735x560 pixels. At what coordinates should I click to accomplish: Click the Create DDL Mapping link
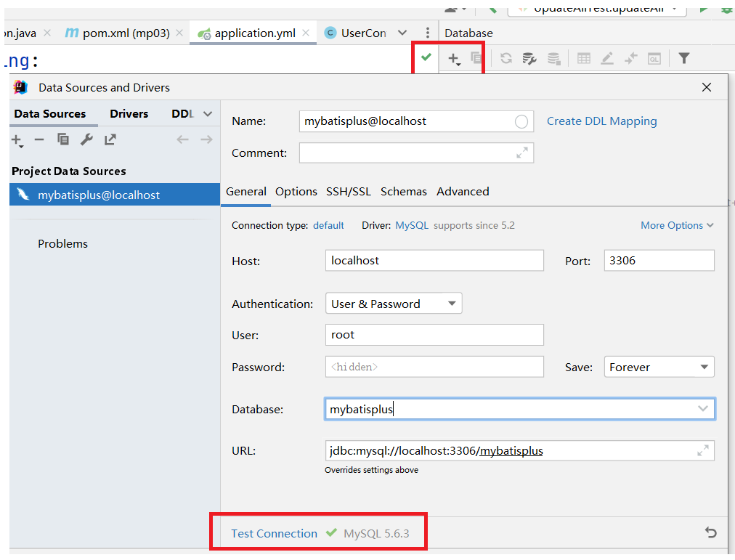pos(602,121)
